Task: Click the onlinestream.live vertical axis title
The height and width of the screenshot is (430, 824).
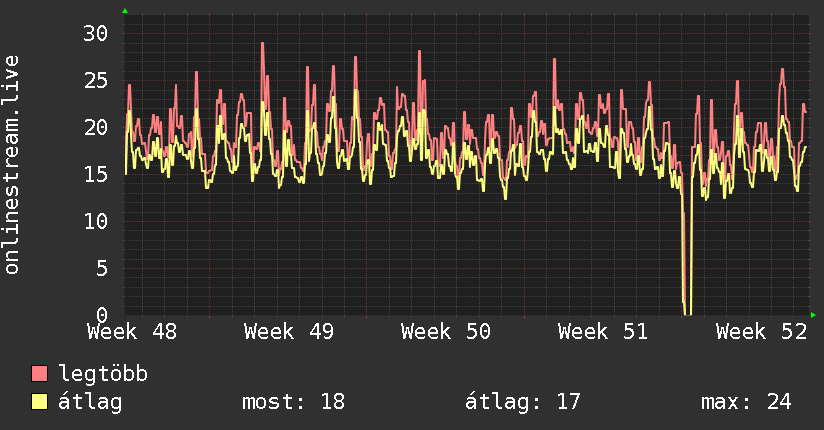Action: (x=11, y=165)
